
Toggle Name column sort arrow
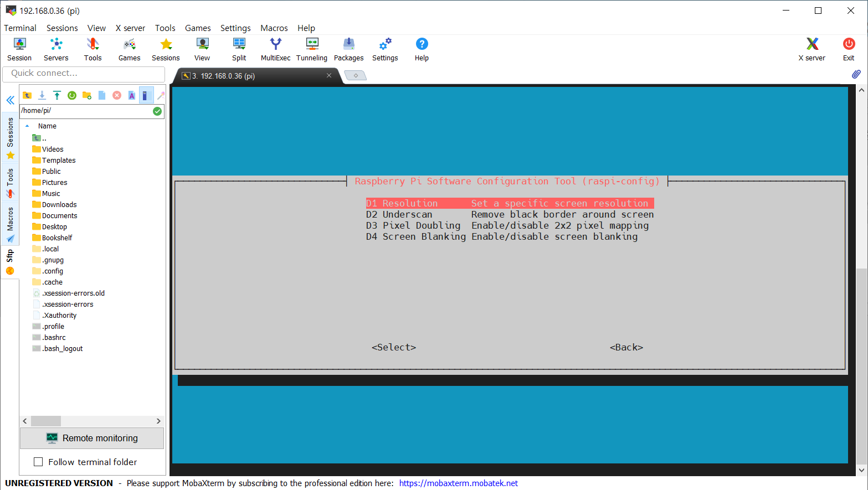click(x=27, y=126)
